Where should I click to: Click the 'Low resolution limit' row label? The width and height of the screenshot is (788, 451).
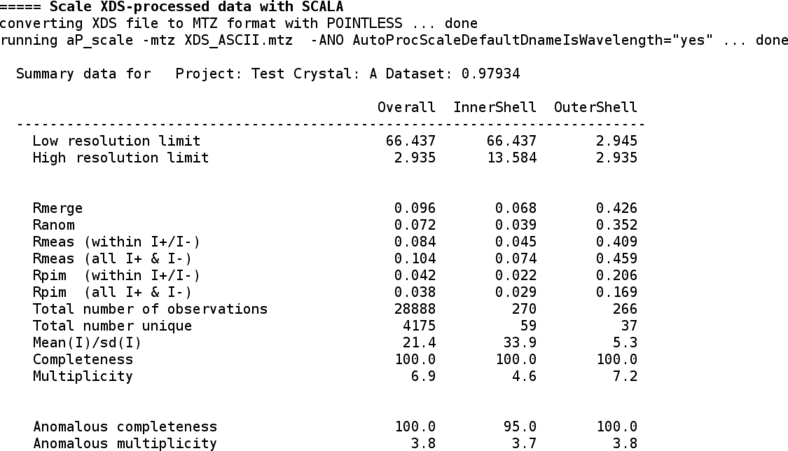(116, 141)
